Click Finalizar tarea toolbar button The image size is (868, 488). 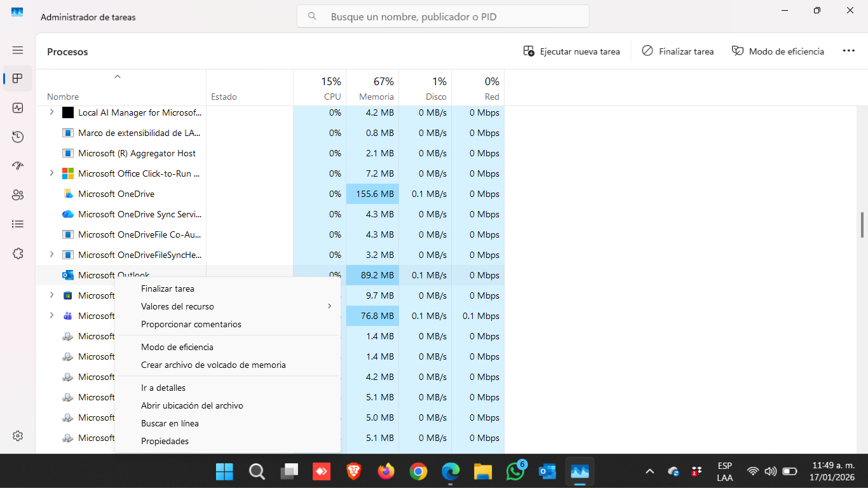click(x=677, y=51)
